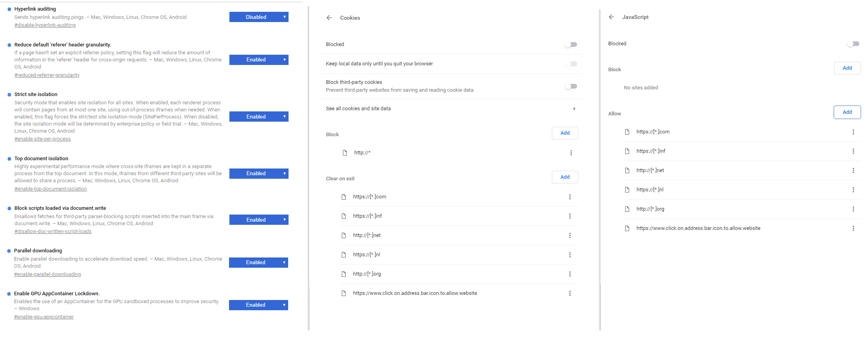This screenshot has width=868, height=337.
Task: Open more actions for https://[*.]nl in JavaScript Allow list
Action: pos(853,190)
